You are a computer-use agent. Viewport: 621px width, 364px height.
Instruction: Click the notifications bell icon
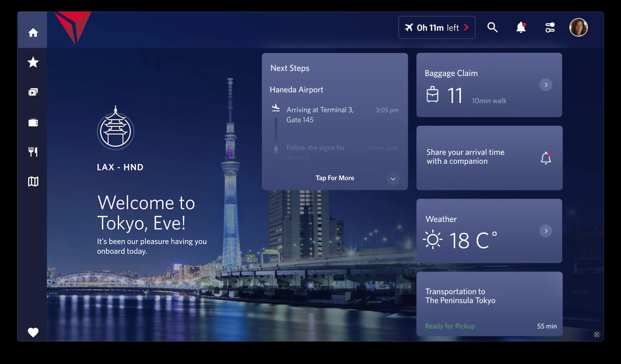[x=521, y=27]
